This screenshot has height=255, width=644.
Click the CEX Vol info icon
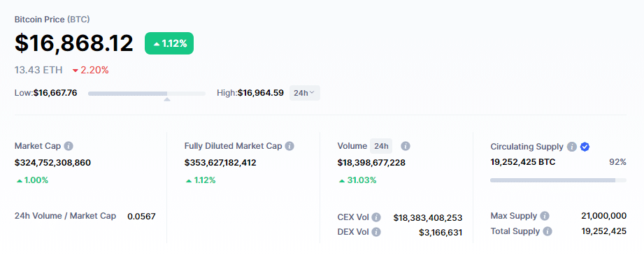(x=376, y=217)
